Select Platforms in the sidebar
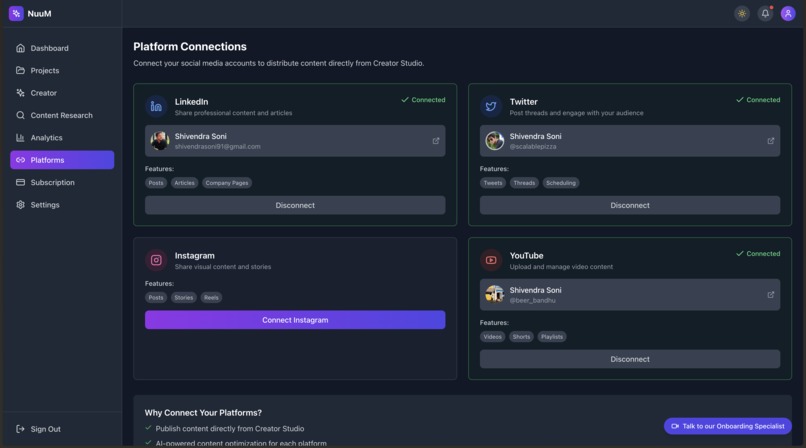 coord(62,160)
